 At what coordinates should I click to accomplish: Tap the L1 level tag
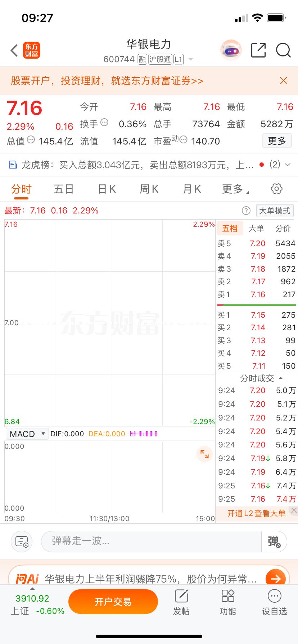(x=179, y=59)
